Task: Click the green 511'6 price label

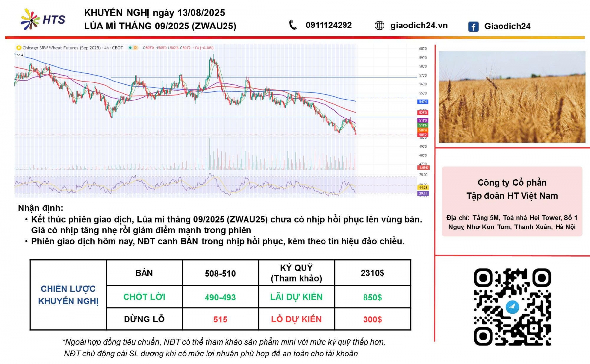Action: (423, 125)
